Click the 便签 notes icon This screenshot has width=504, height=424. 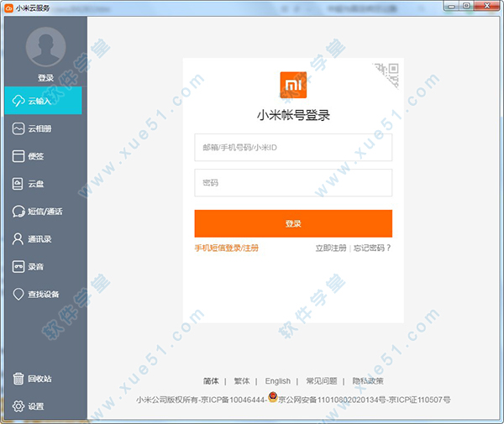click(18, 156)
